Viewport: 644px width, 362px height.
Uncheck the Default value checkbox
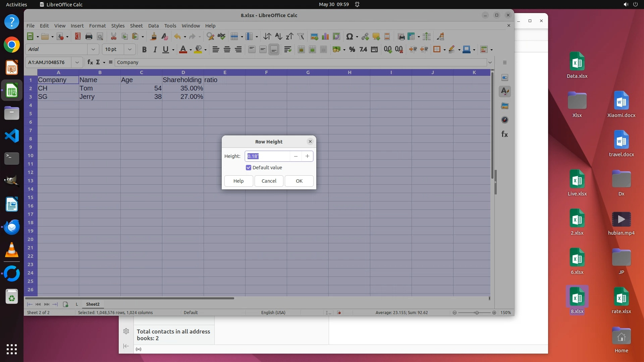click(x=249, y=168)
